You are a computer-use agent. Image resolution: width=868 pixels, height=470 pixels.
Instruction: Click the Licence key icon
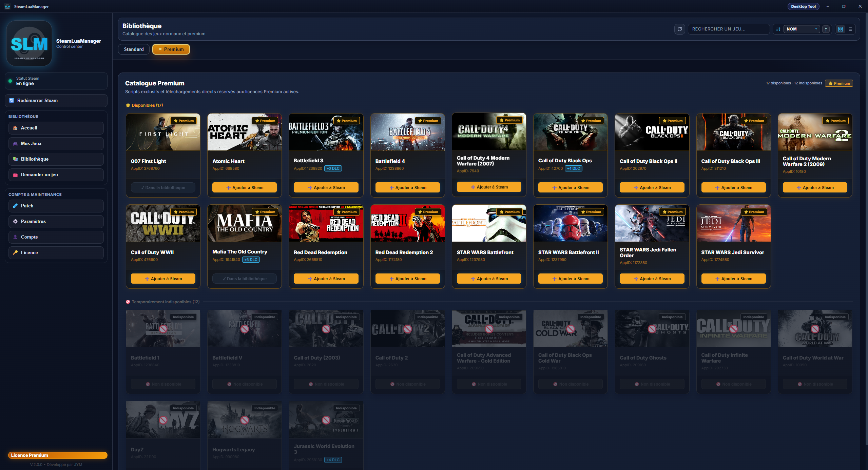[15, 253]
